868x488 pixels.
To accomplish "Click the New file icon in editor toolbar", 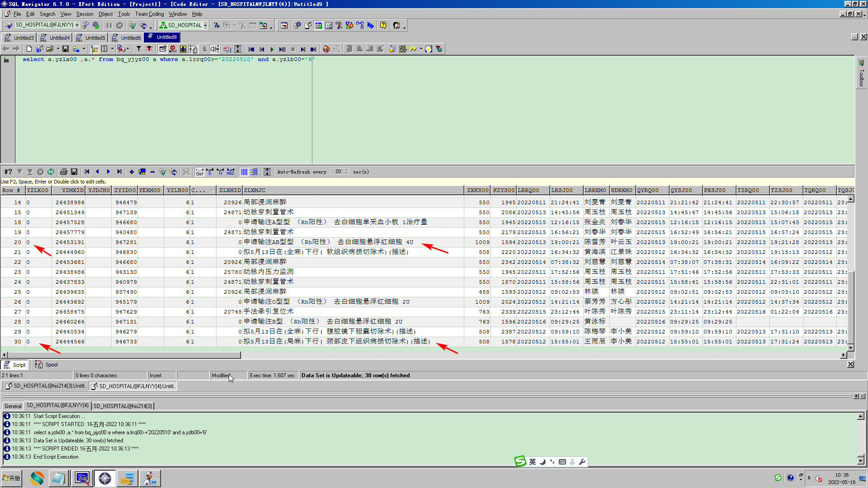I will [x=29, y=49].
